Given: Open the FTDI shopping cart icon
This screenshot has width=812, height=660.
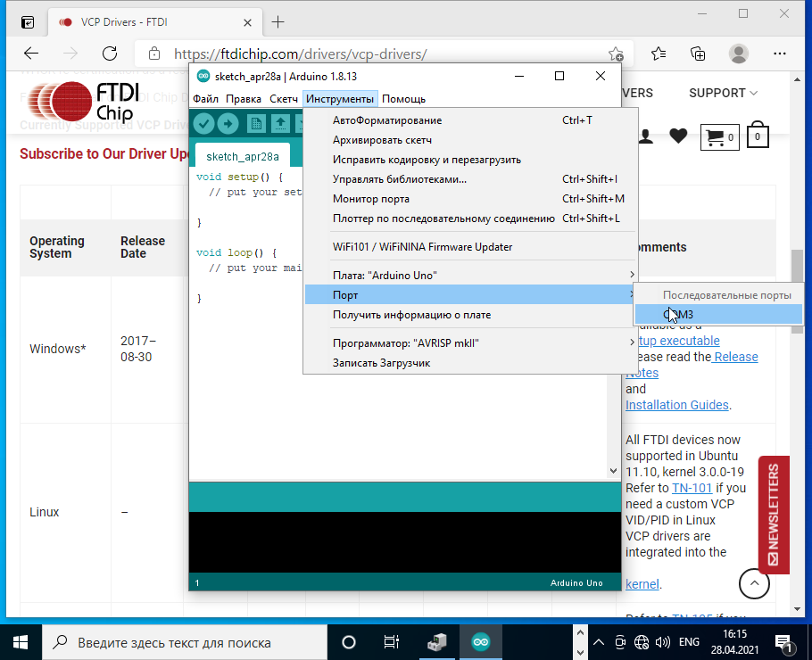Looking at the screenshot, I should click(719, 137).
